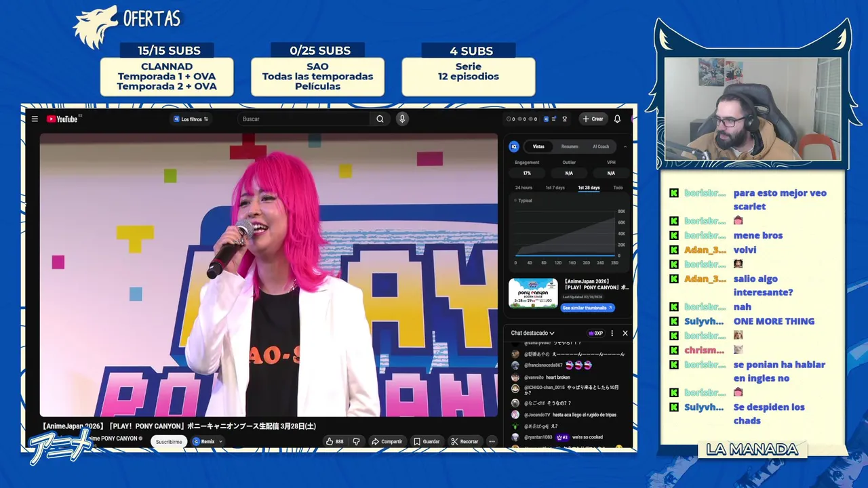Click chat message 'Se despiden los chads'
Screen dimensions: 868x488
(769, 413)
